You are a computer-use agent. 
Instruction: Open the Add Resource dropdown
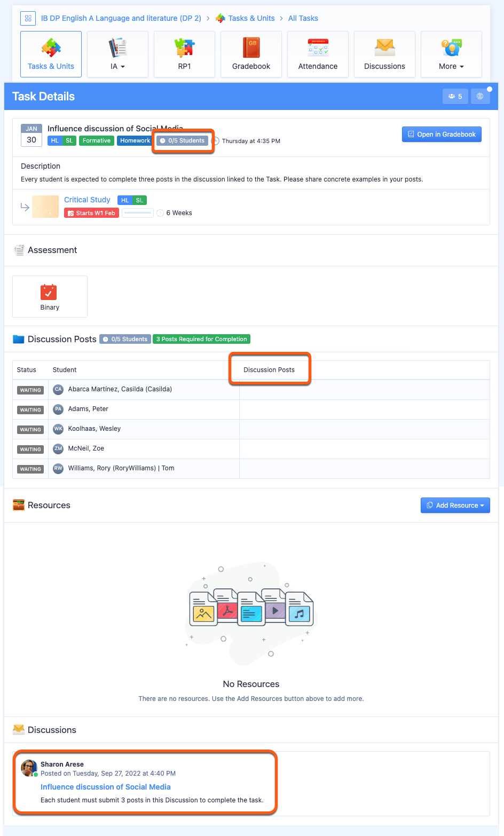point(455,506)
